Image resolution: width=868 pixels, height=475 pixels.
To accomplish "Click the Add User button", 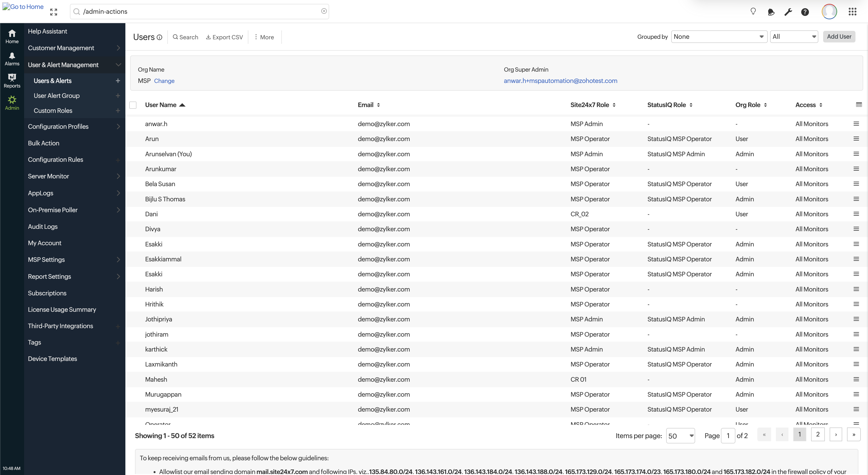I will (x=839, y=36).
